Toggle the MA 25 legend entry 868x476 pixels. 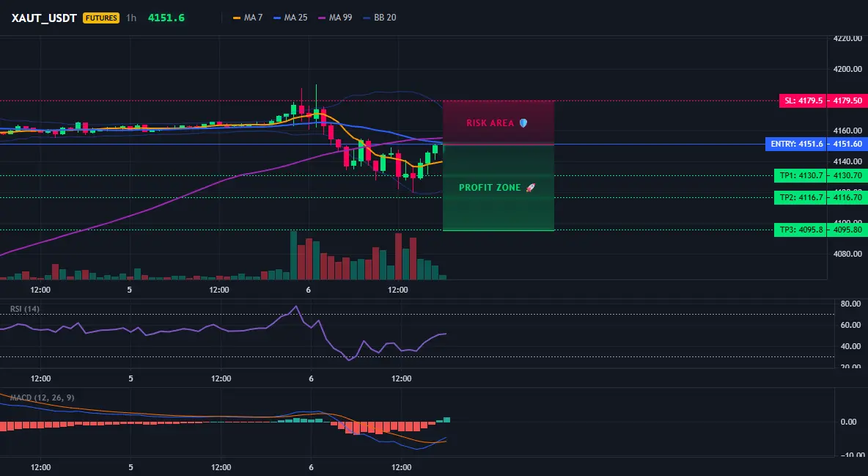coord(290,18)
